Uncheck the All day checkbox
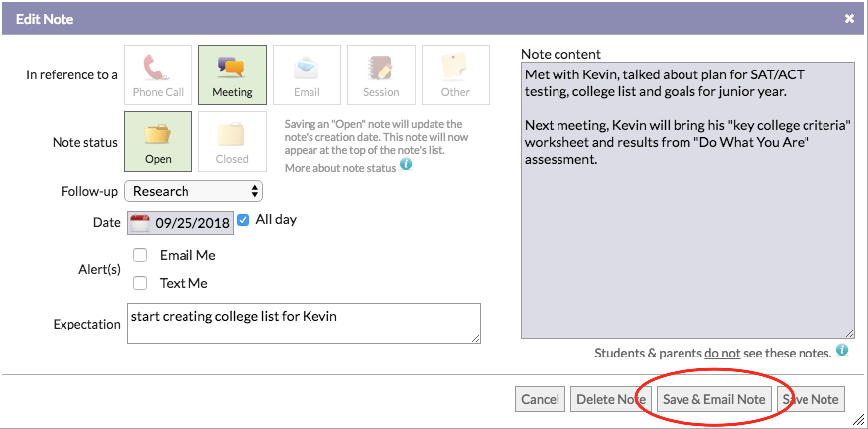This screenshot has height=429, width=868. [243, 220]
